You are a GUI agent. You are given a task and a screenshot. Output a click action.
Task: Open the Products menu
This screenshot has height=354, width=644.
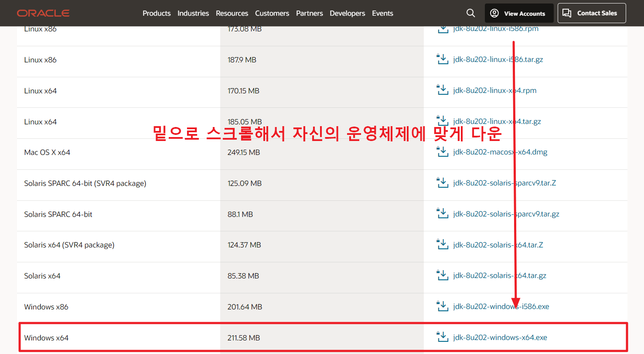tap(157, 13)
